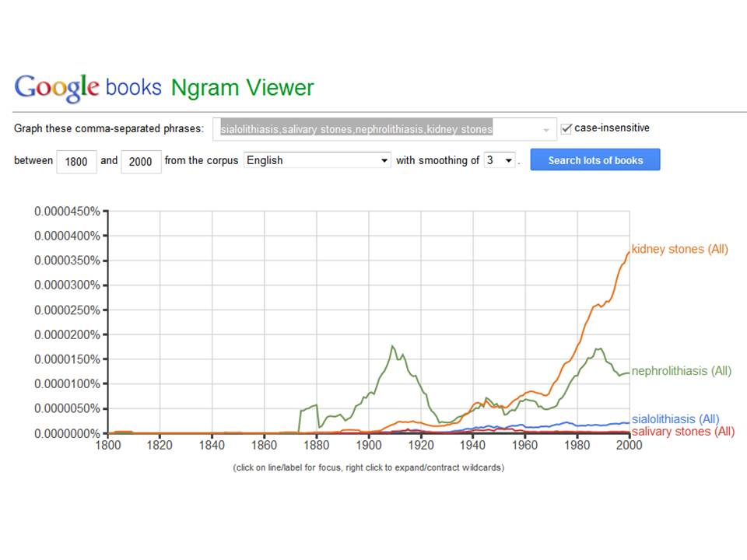747x560 pixels.
Task: Open the books link beside Google logo
Action: point(133,88)
